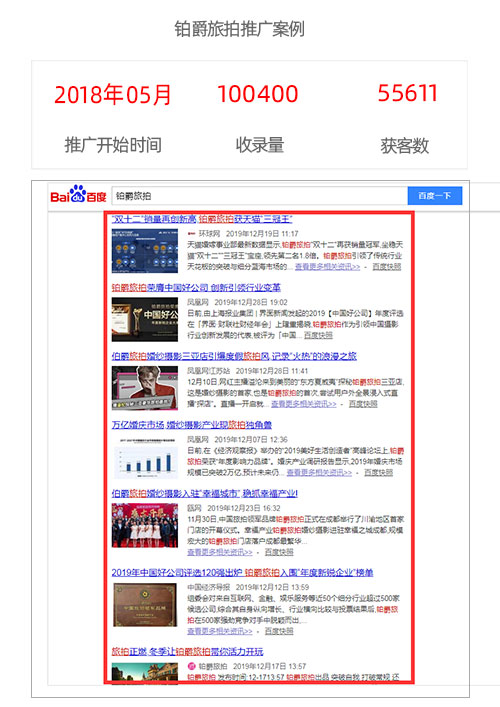Click 查看更多相关资讯 in the first result

[327, 267]
